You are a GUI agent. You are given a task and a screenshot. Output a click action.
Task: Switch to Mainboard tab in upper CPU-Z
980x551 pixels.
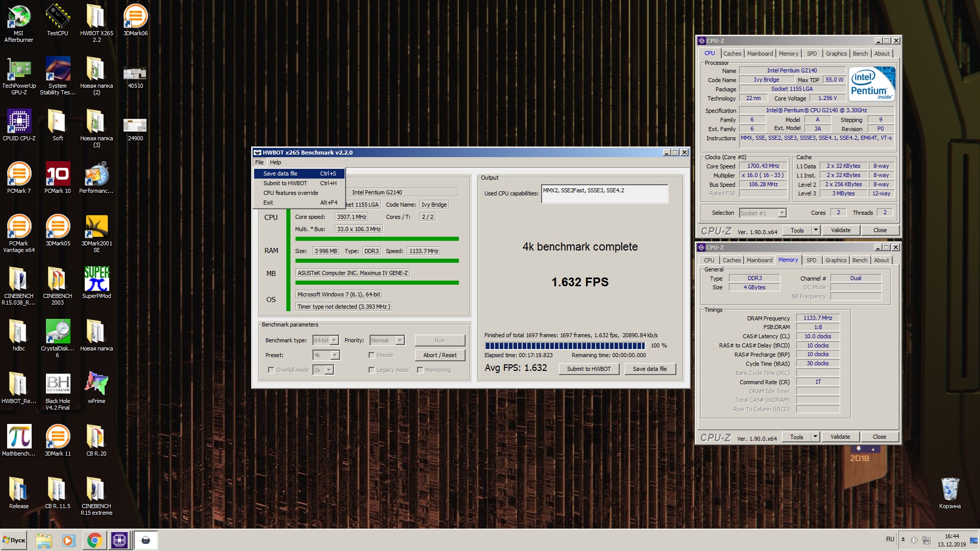(759, 54)
